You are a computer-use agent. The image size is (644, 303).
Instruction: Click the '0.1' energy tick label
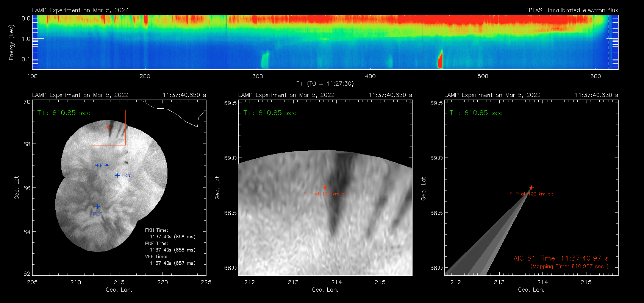26,59
